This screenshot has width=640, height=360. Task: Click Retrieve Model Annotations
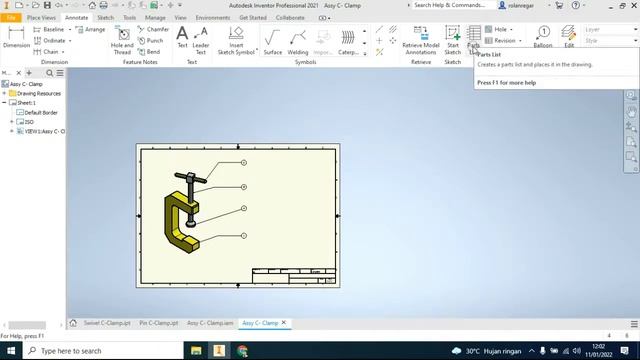(x=421, y=40)
